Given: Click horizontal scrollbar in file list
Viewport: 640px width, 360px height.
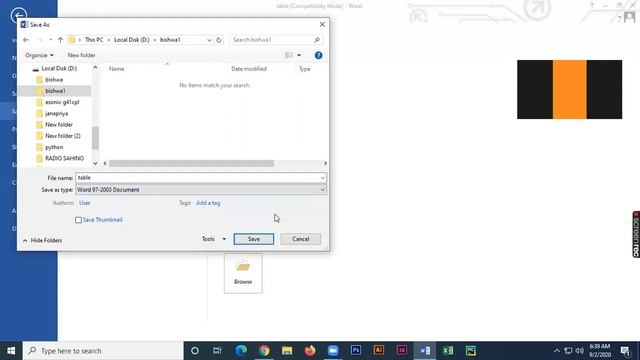Looking at the screenshot, I should point(191,163).
